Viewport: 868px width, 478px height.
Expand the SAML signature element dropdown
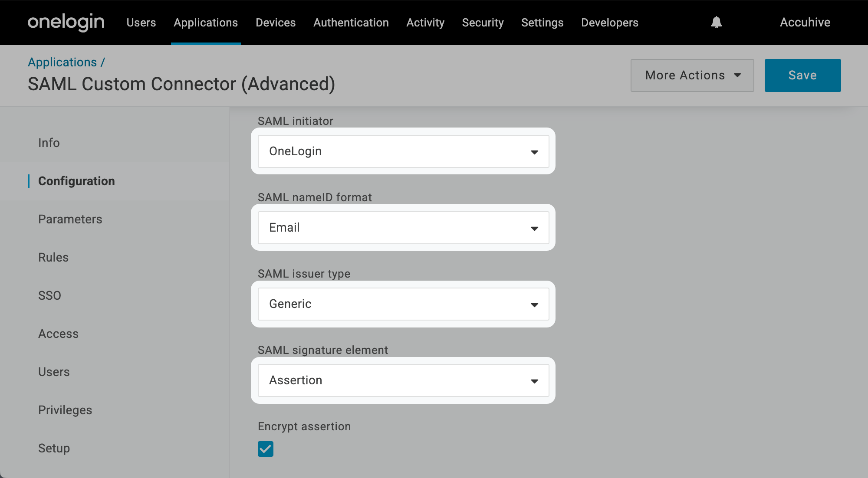[403, 380]
